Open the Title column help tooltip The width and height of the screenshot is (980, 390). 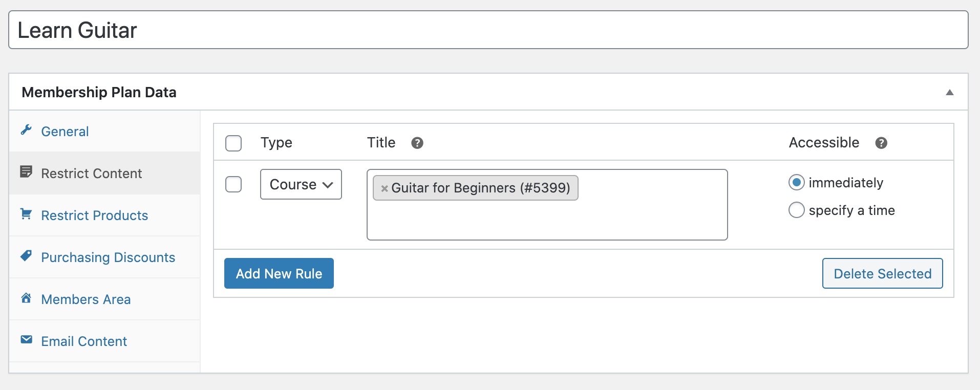417,143
